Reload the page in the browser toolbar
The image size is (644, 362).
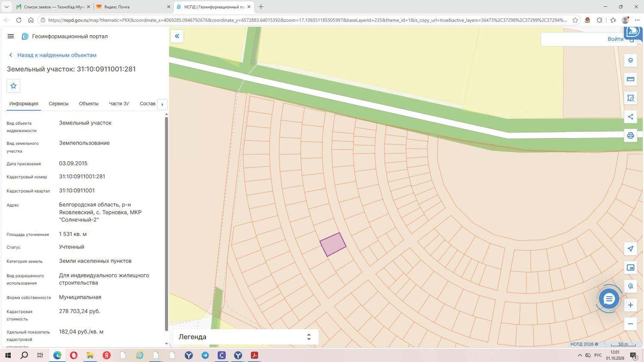click(18, 20)
